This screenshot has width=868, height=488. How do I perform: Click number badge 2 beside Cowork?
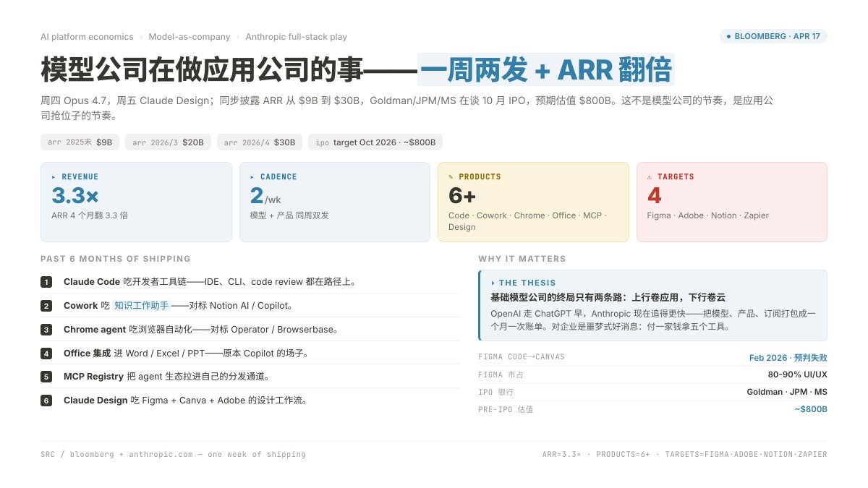click(x=46, y=306)
